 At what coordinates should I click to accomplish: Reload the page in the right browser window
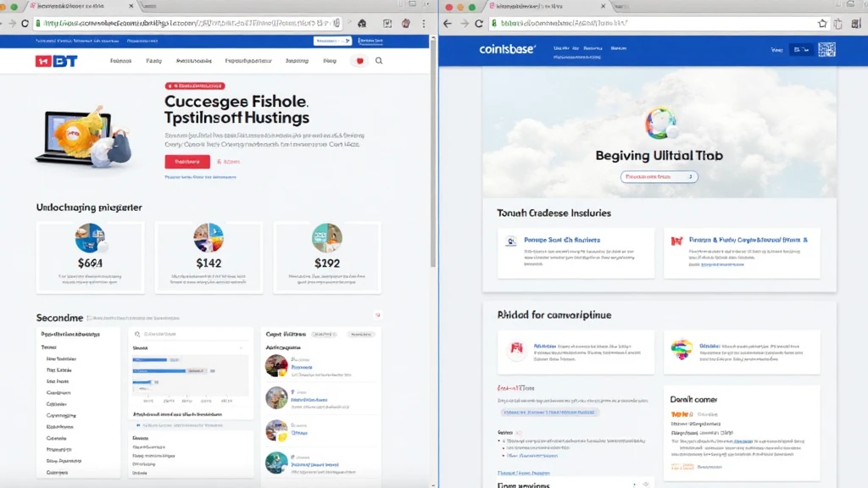pos(480,23)
